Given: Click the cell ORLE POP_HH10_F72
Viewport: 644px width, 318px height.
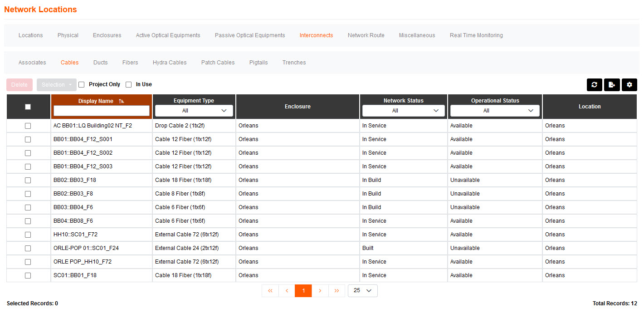Looking at the screenshot, I should point(102,262).
